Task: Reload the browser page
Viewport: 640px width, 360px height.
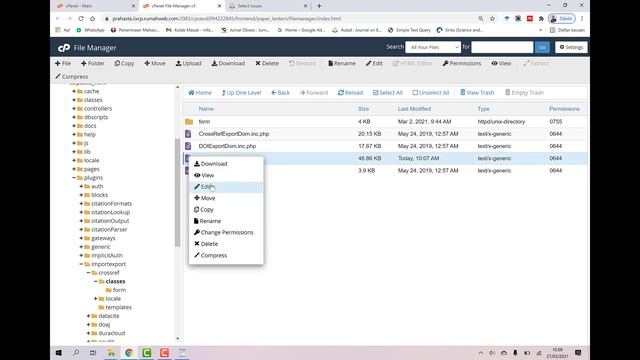Action: pos(81,19)
